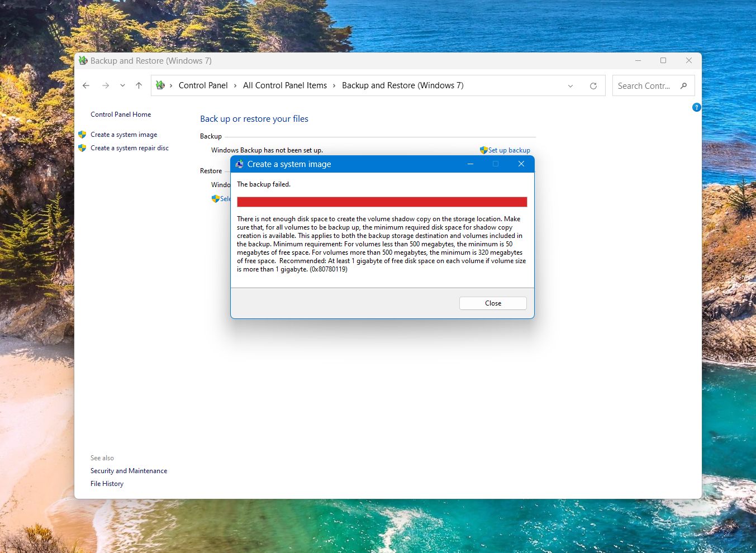Click shield icon beside Create a system repair disc
Image resolution: width=756 pixels, height=553 pixels.
click(82, 148)
